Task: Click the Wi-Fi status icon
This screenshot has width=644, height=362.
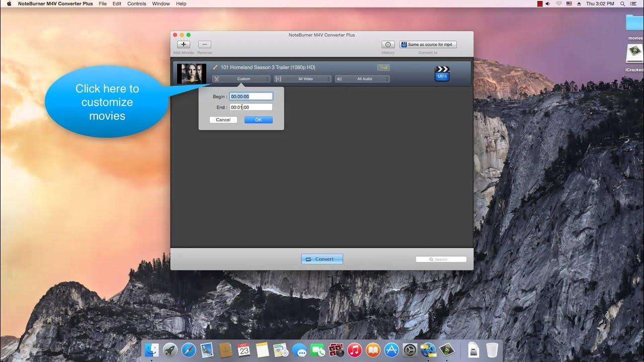Action: pos(558,4)
